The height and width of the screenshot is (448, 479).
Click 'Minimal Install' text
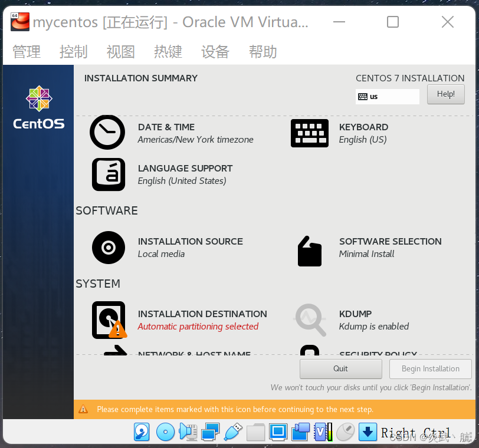(x=366, y=254)
